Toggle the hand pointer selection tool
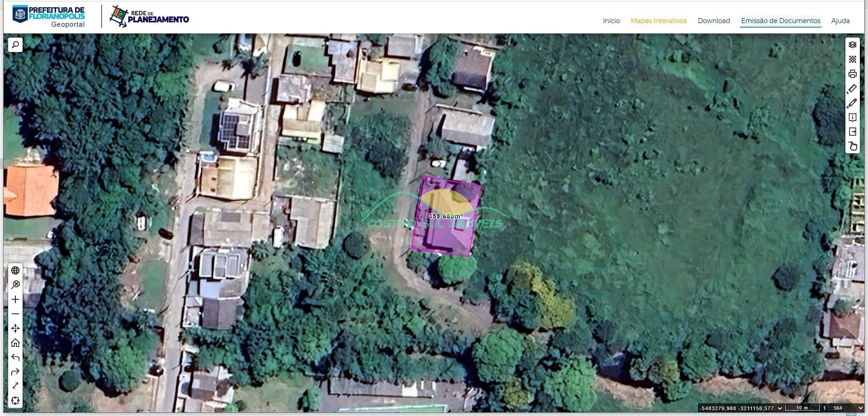Viewport: 868px width, 416px height. click(x=852, y=146)
